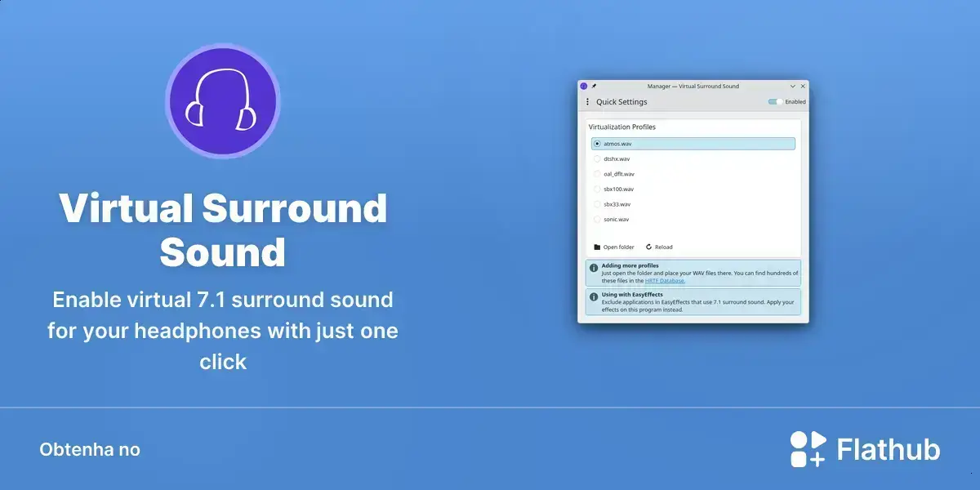This screenshot has width=980, height=490.
Task: Click the pin icon in the title bar
Action: (x=595, y=86)
